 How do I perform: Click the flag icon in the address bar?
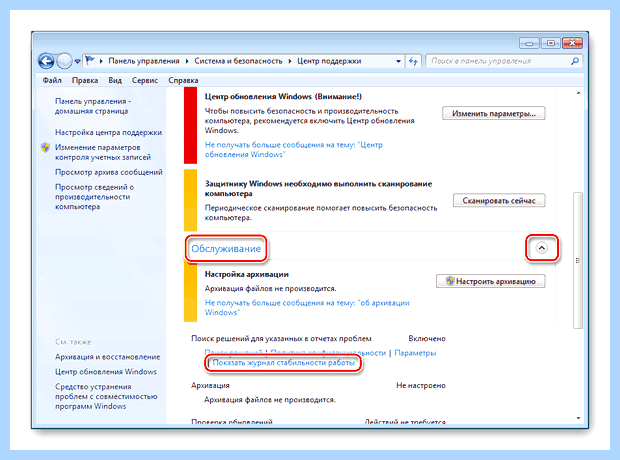click(x=90, y=61)
